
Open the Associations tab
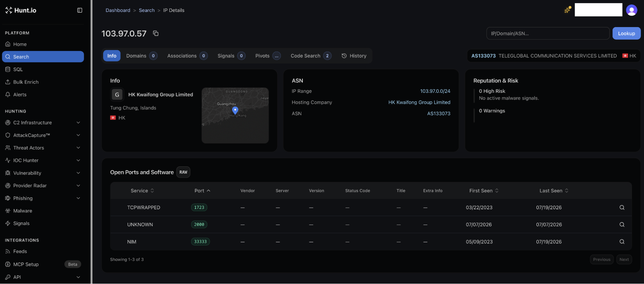(187, 56)
